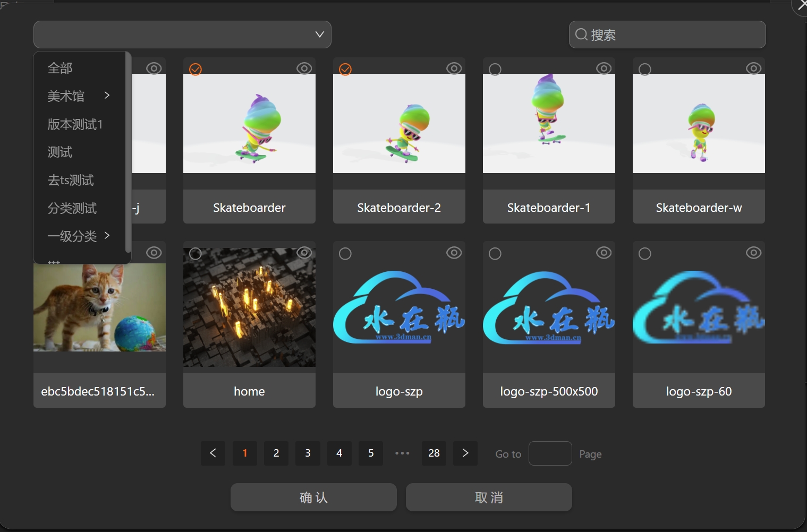Jump to page 3
The height and width of the screenshot is (532, 807).
[x=308, y=453]
